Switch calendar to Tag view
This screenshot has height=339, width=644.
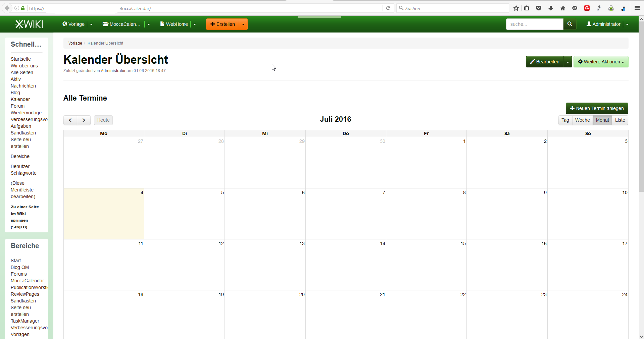click(565, 120)
